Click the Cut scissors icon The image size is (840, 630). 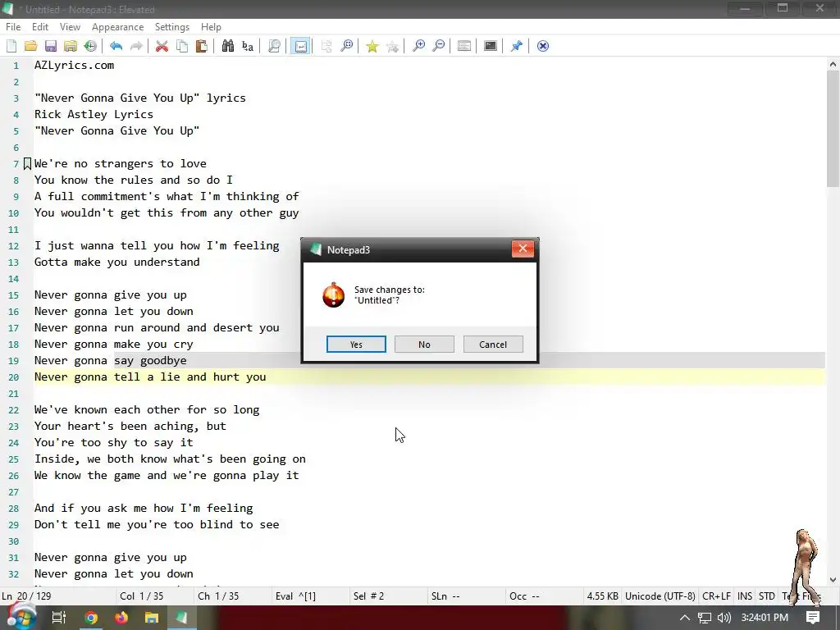coord(162,46)
